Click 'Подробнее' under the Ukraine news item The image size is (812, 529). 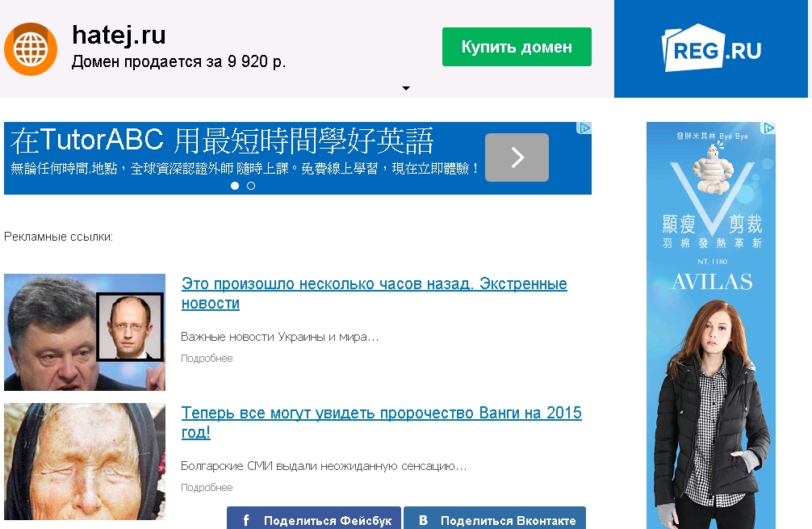pos(207,359)
